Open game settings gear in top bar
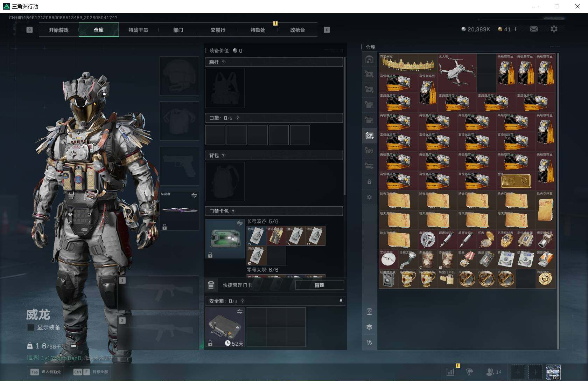This screenshot has height=381, width=588. click(554, 29)
